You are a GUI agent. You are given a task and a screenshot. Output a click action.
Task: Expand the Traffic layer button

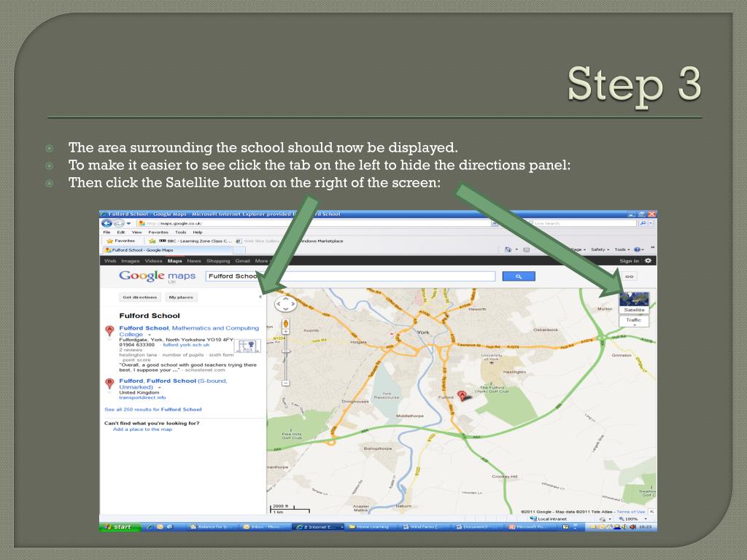pyautogui.click(x=634, y=322)
